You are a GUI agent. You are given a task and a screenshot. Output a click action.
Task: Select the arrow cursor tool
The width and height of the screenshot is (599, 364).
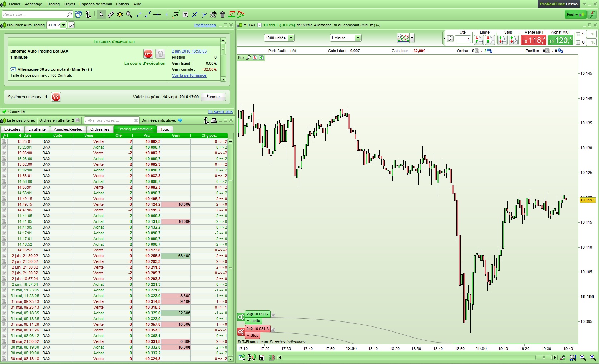click(102, 14)
